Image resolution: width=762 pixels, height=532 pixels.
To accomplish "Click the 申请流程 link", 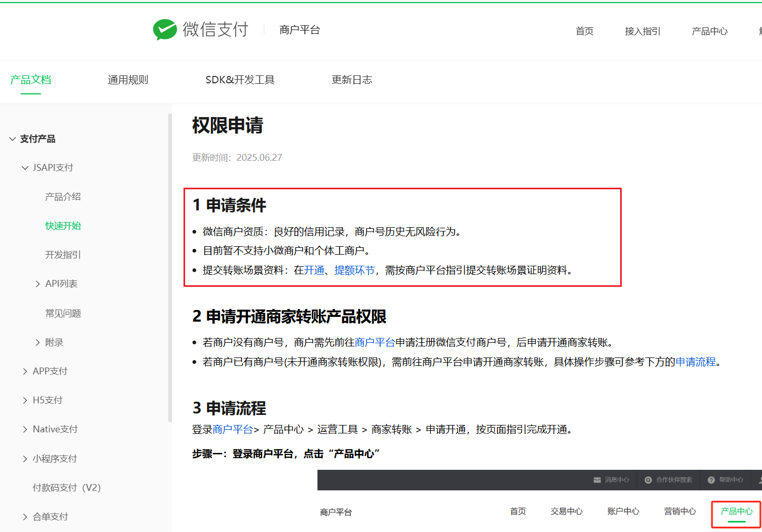I will (x=696, y=362).
